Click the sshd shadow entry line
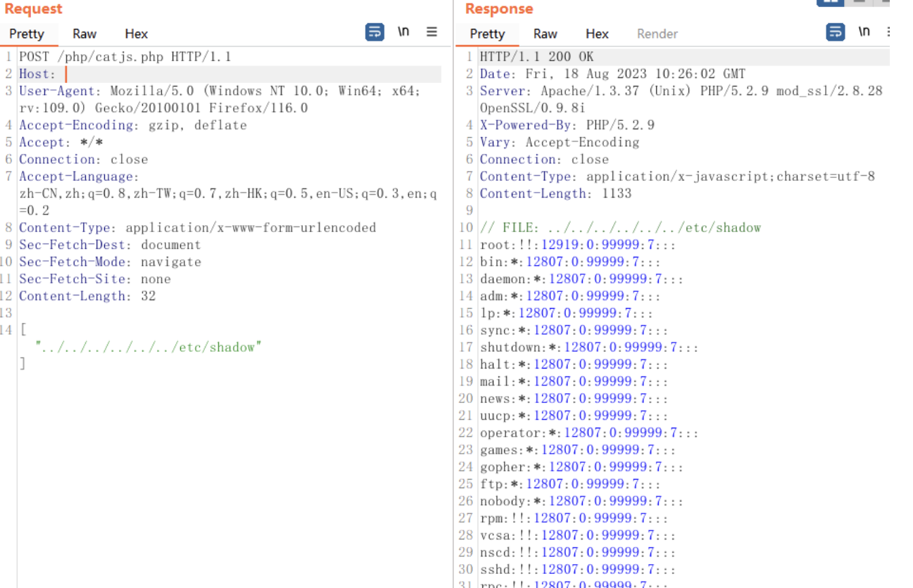This screenshot has height=588, width=913. click(x=579, y=570)
